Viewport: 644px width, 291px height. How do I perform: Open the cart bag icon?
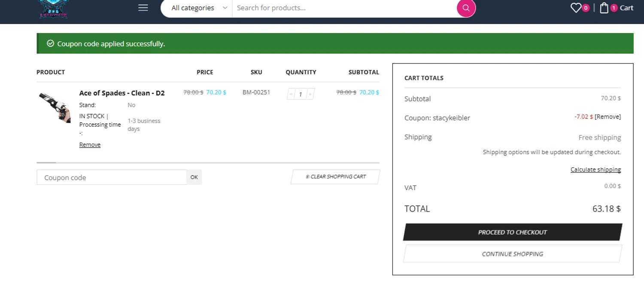coord(604,8)
